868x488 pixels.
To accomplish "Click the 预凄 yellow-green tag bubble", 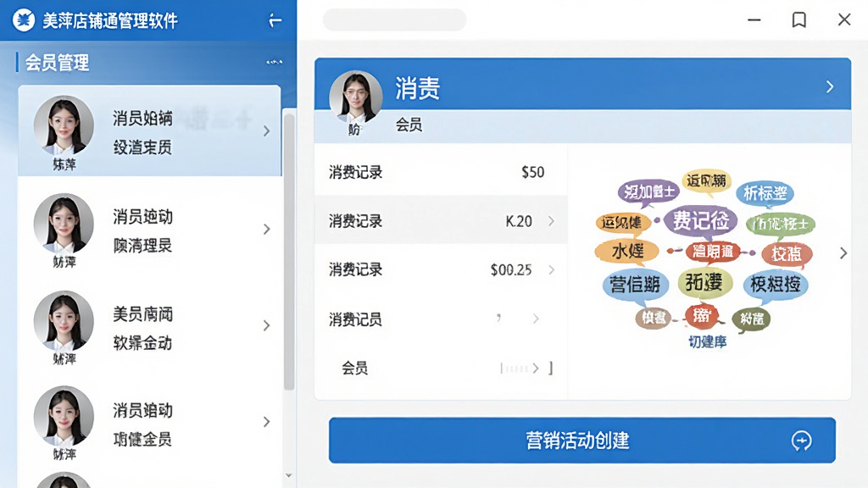I will click(x=704, y=283).
